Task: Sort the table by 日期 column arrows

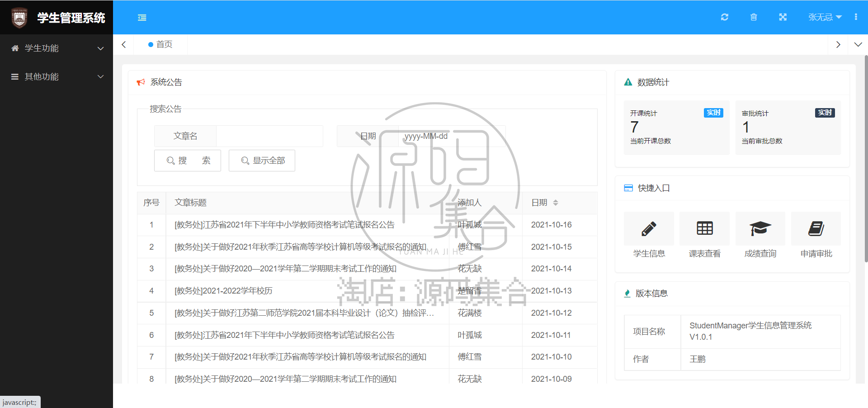Action: point(556,203)
